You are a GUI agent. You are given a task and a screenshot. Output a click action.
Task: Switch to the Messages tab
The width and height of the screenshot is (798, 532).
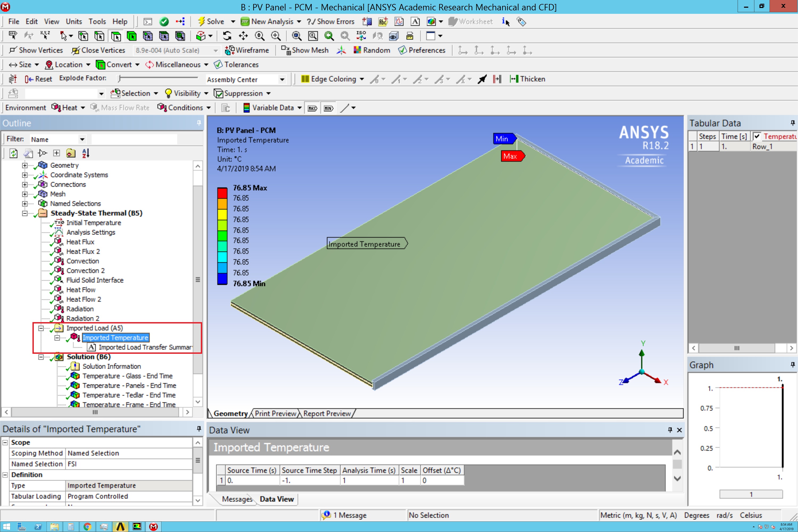pyautogui.click(x=237, y=499)
